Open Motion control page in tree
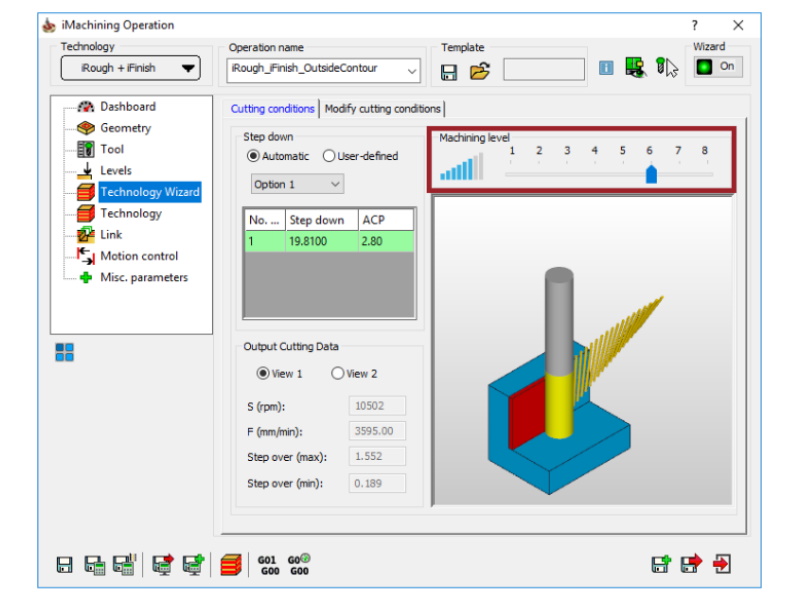The image size is (800, 600). pyautogui.click(x=138, y=256)
